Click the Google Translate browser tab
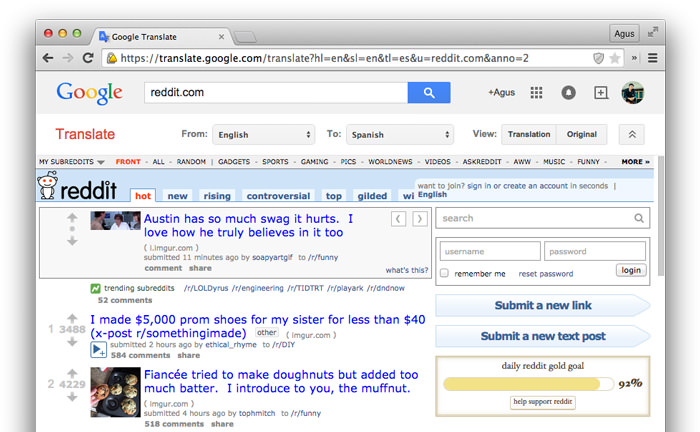The width and height of the screenshot is (700, 432). pyautogui.click(x=161, y=37)
